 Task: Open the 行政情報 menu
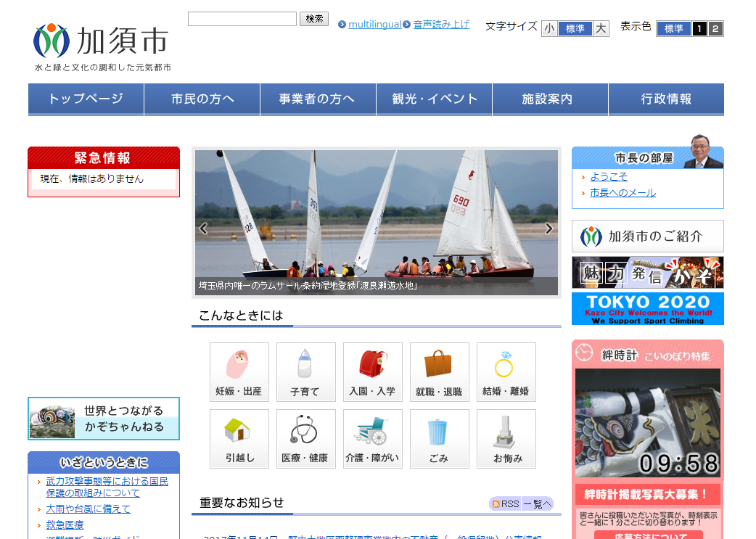(666, 99)
